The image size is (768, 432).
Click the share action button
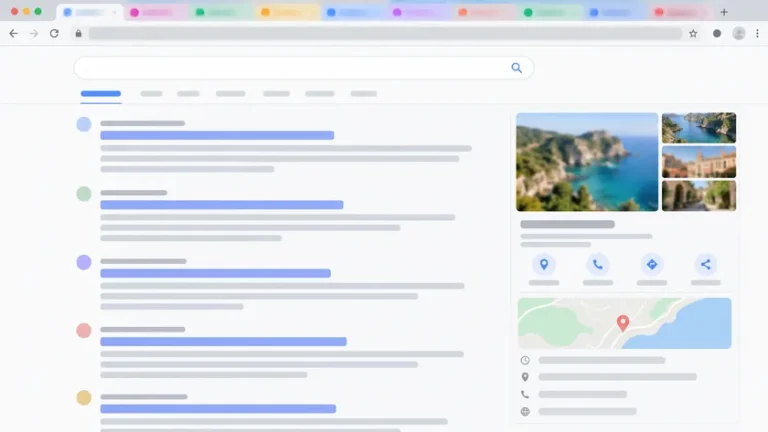coord(705,264)
